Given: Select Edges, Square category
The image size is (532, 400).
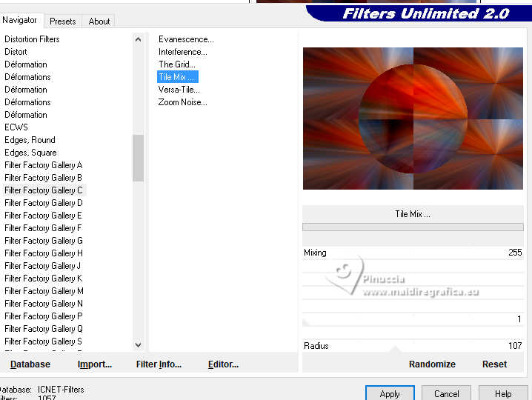Looking at the screenshot, I should 30,153.
